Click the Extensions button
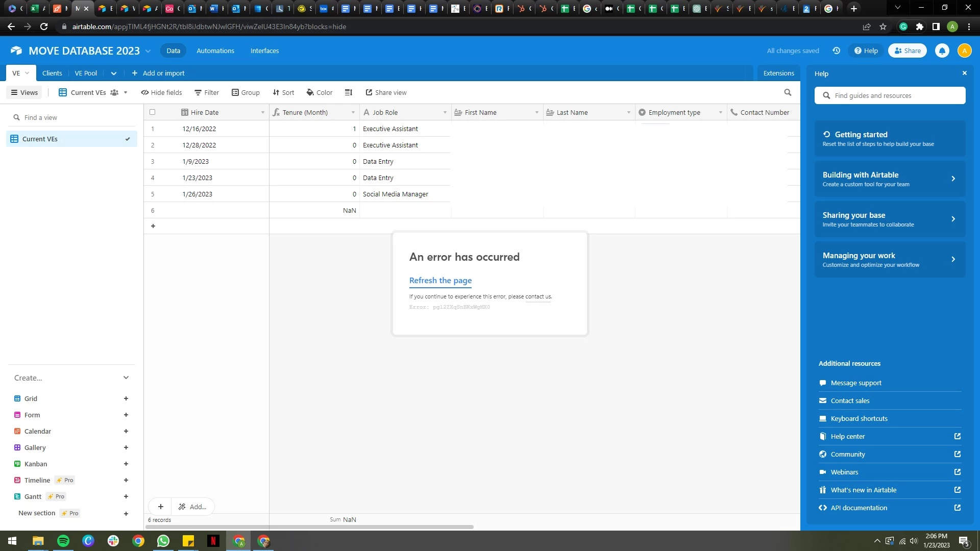 pos(778,73)
